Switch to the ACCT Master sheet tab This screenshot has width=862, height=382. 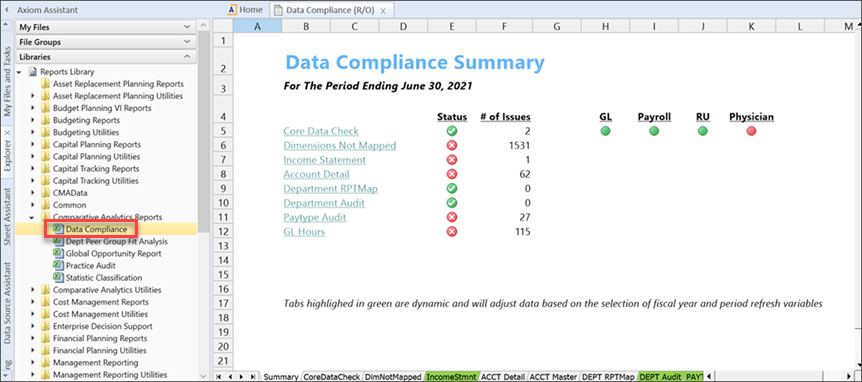tap(553, 377)
